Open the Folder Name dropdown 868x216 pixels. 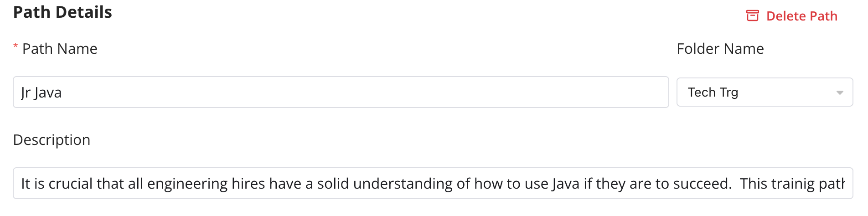pyautogui.click(x=765, y=92)
